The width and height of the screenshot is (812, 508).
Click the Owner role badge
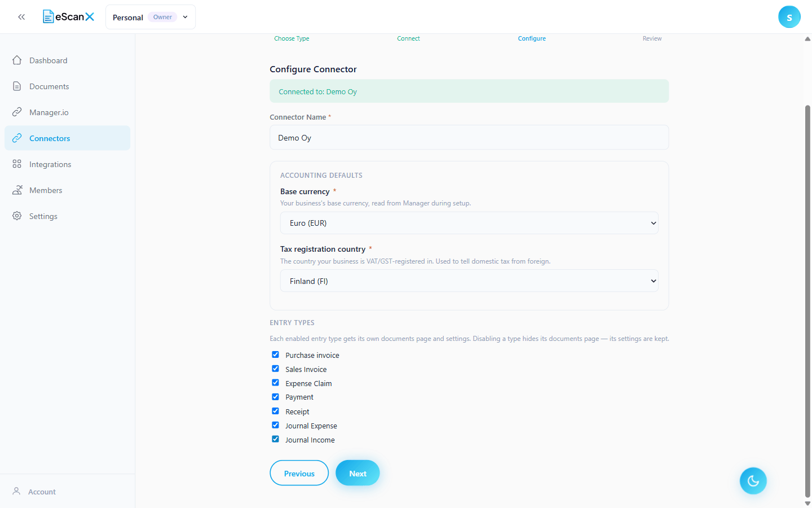(x=162, y=17)
